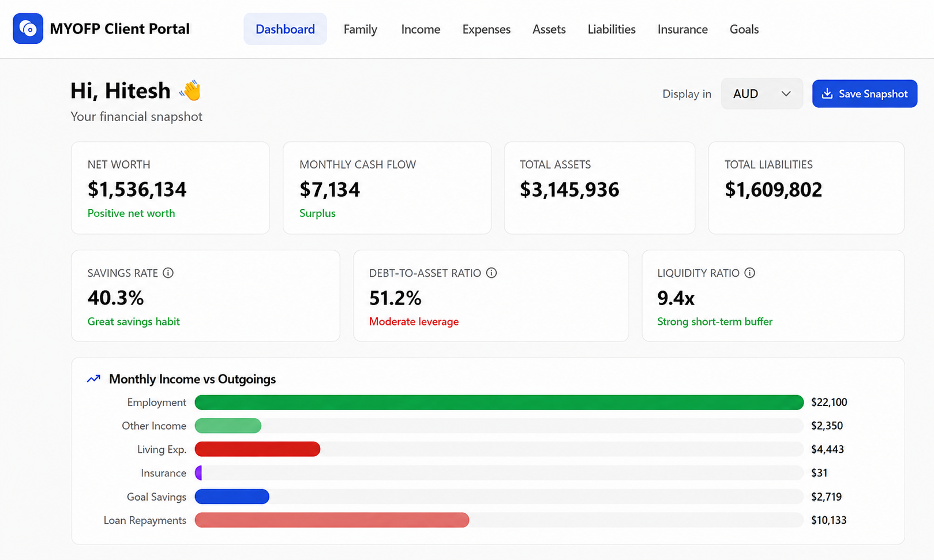Click the Surplus label

pyautogui.click(x=317, y=213)
